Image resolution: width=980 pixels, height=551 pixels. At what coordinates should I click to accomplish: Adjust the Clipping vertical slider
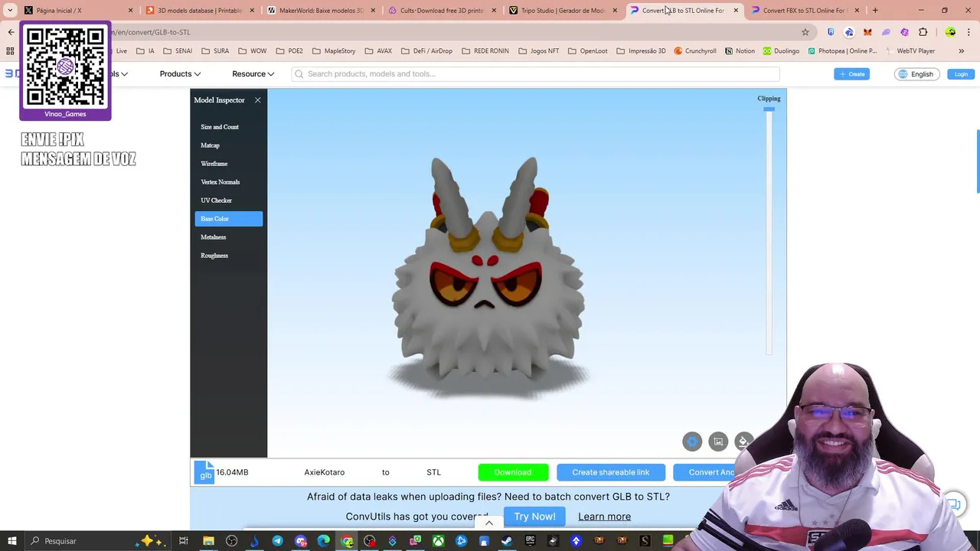pos(769,231)
